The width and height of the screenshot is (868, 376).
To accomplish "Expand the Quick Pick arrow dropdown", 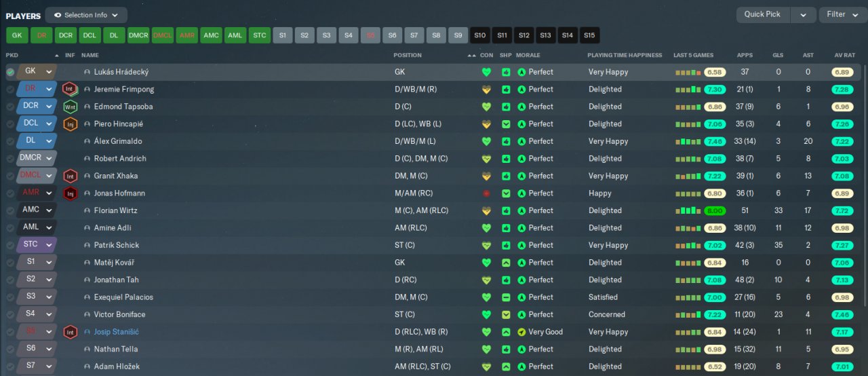I will 804,14.
